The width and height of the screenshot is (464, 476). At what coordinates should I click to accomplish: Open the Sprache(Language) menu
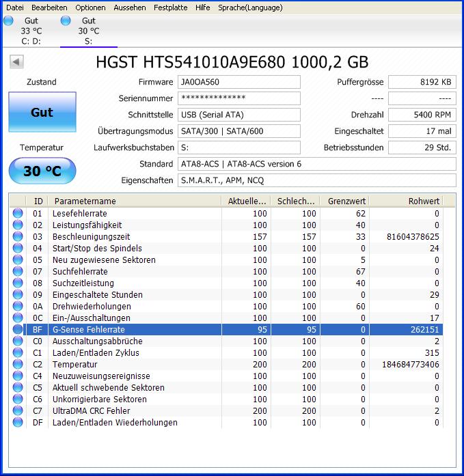click(250, 8)
